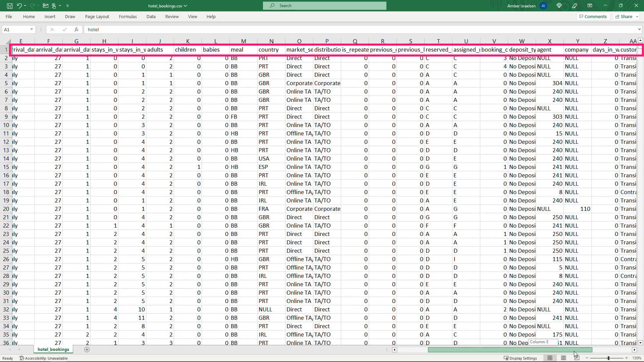Screen dimensions: 644x362
Task: Expand the Name Box dropdown arrow
Action: [32, 29]
